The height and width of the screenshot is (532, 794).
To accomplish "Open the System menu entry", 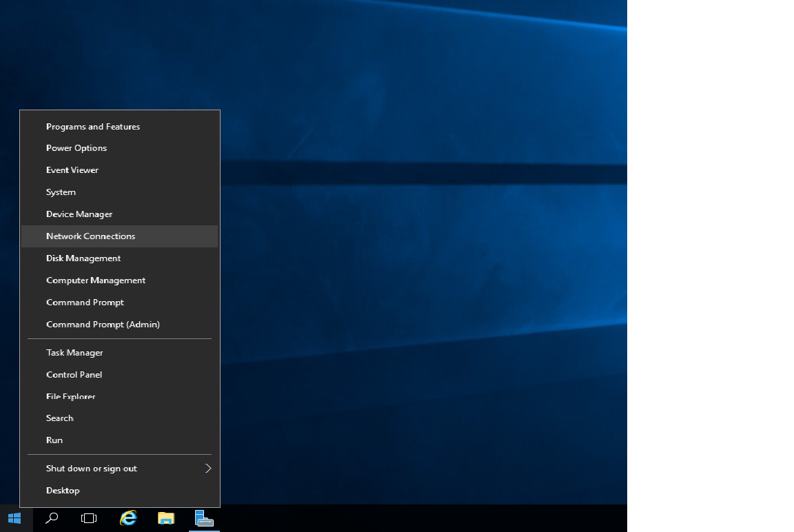I will (61, 192).
